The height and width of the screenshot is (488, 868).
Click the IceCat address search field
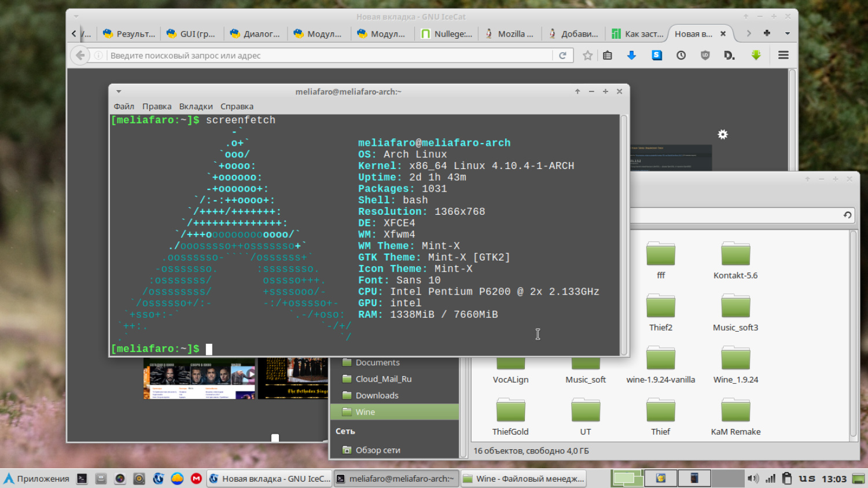click(329, 56)
